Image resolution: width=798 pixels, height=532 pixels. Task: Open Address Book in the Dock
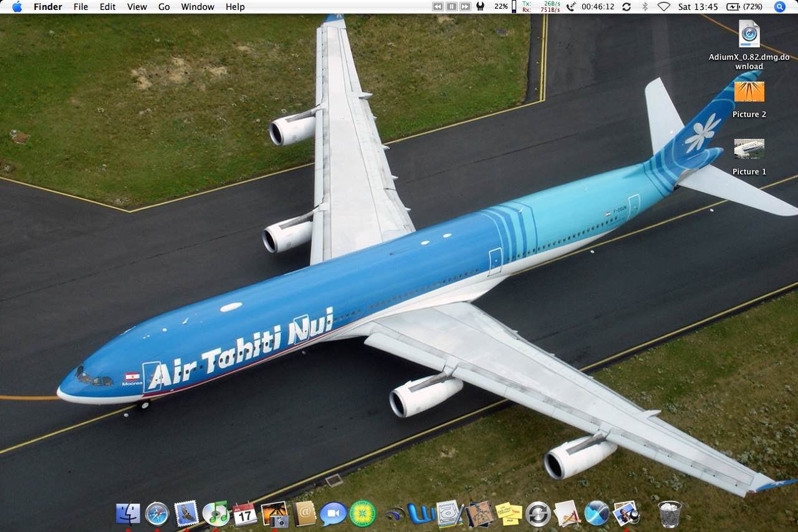coord(304,514)
